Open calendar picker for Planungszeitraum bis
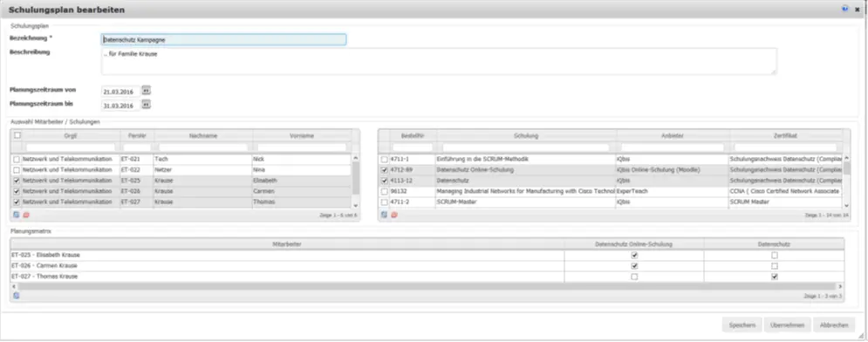868x342 pixels. (x=147, y=104)
